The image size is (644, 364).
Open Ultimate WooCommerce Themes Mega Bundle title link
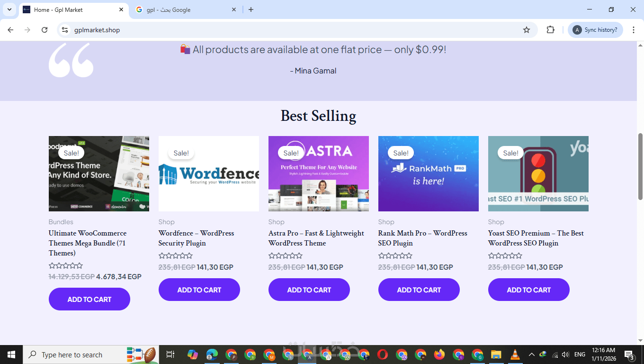coord(88,243)
